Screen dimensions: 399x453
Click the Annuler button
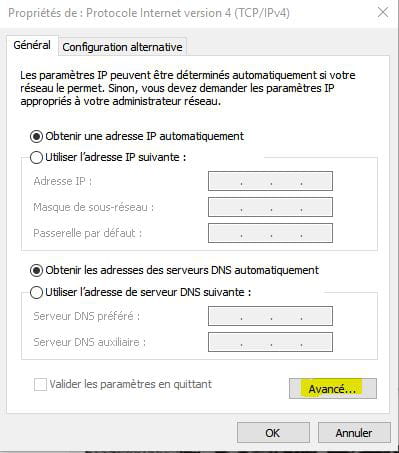click(354, 433)
